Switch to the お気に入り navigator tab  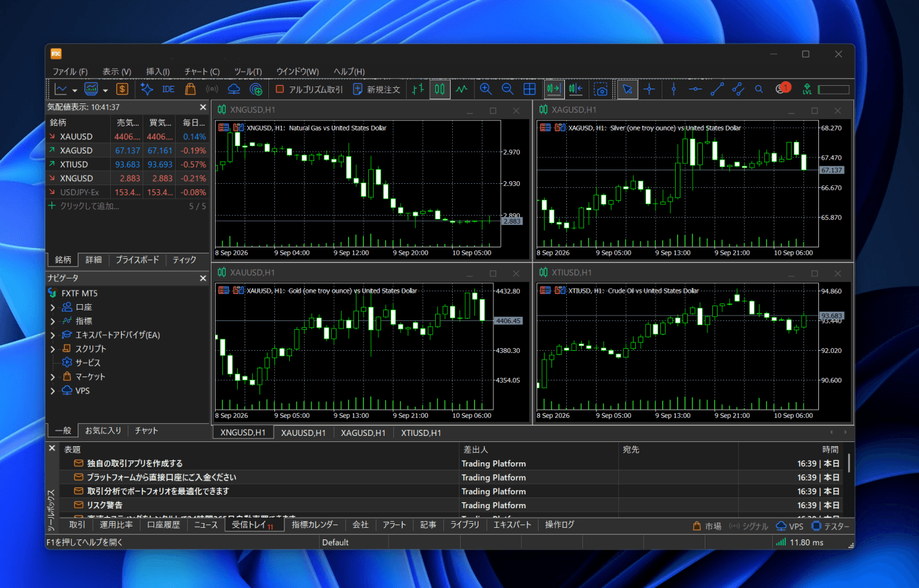tap(103, 431)
